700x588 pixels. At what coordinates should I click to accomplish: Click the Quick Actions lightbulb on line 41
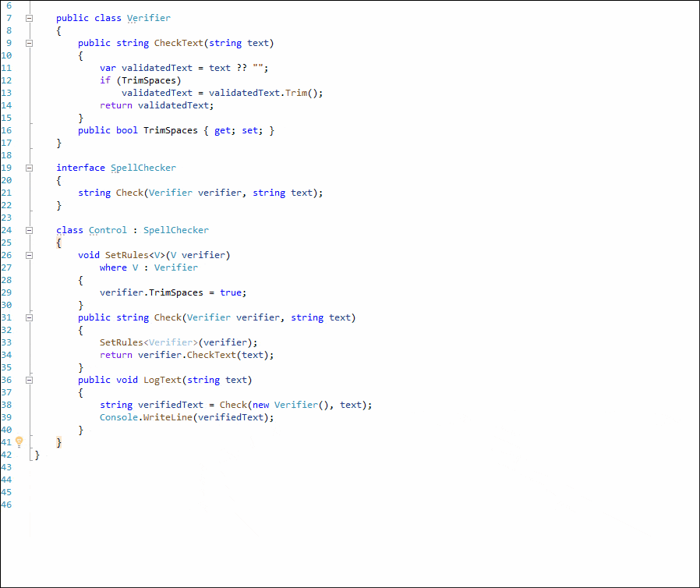(x=19, y=441)
